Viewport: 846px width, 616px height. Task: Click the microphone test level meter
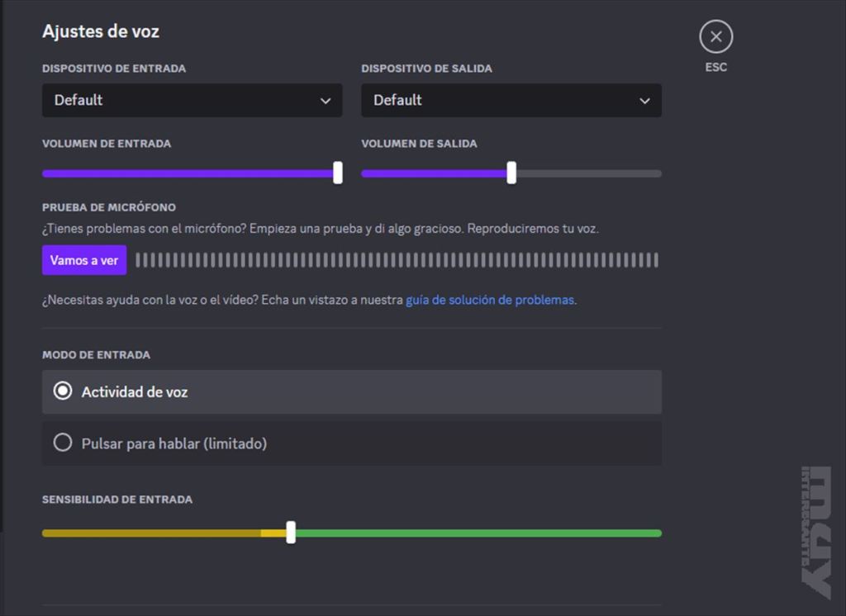[x=397, y=260]
